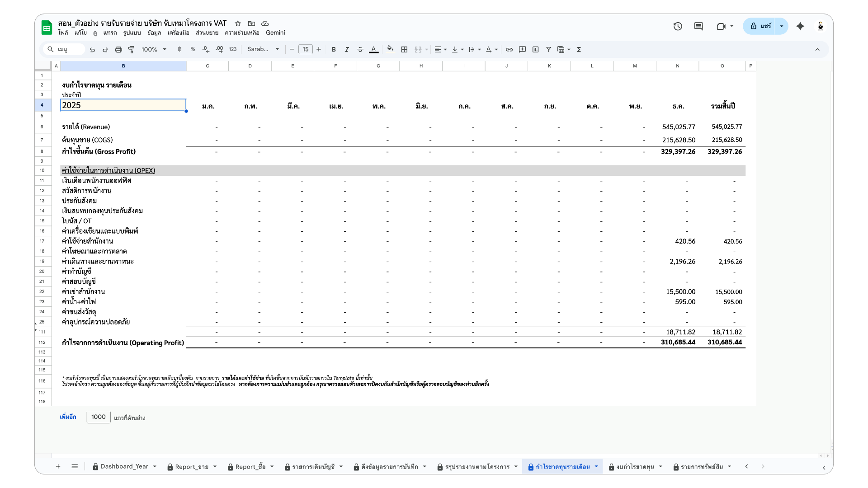The height and width of the screenshot is (488, 868).
Task: Open the แทรก menu
Action: (110, 33)
